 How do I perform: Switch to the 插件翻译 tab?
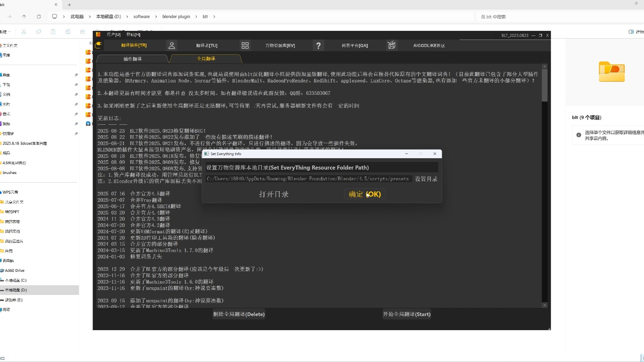pos(132,59)
